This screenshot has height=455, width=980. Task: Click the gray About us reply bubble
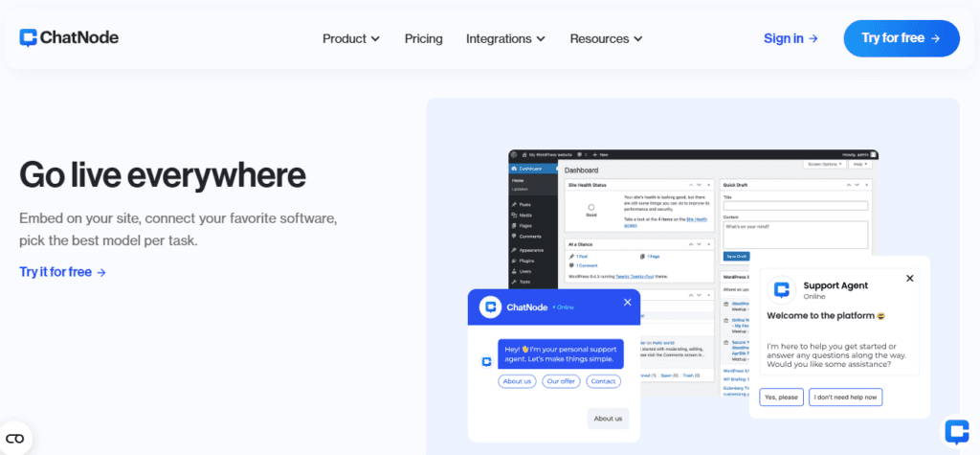[608, 418]
